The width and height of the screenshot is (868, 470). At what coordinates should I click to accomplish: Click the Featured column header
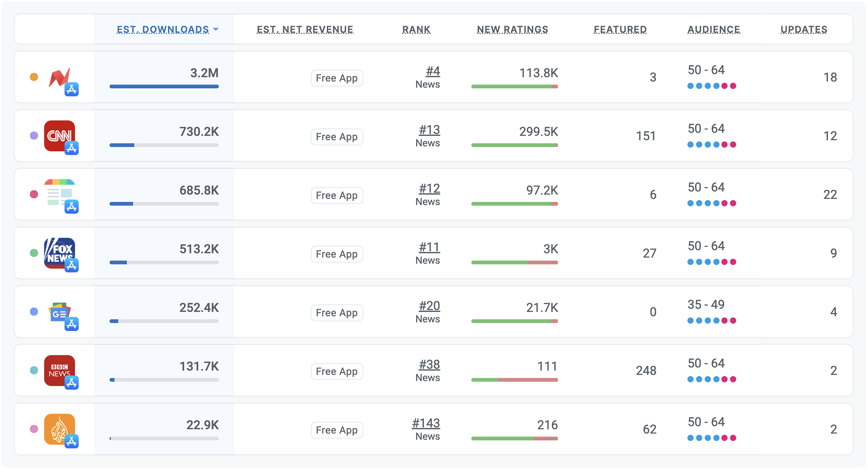tap(620, 30)
